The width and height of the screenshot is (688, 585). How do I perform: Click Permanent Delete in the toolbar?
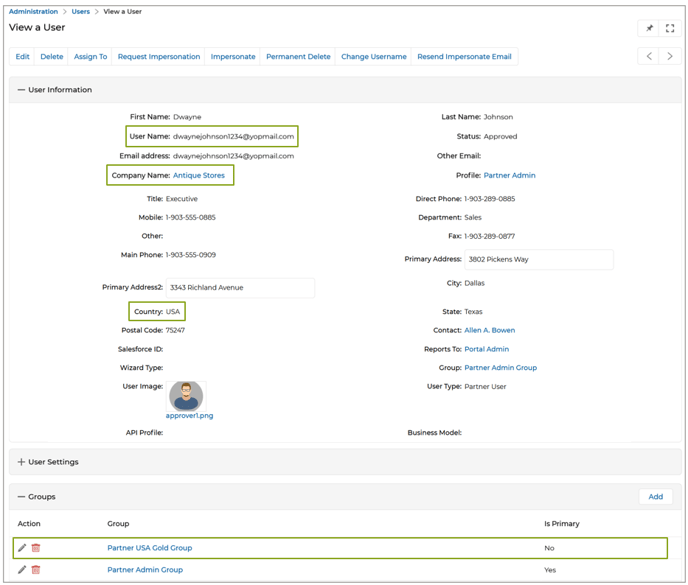(x=298, y=57)
